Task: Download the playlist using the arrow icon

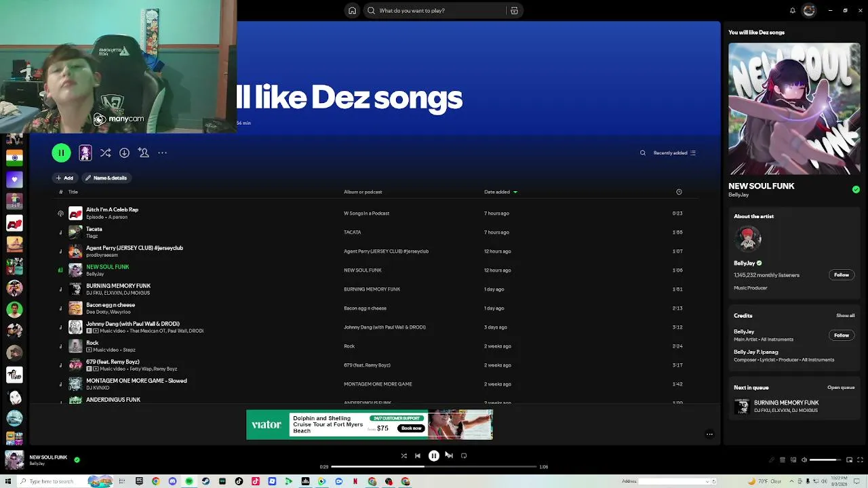Action: (124, 153)
